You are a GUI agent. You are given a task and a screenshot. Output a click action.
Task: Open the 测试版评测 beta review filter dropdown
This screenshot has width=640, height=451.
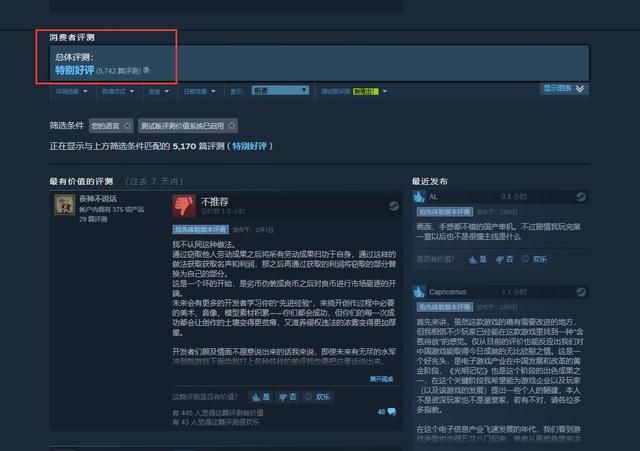click(353, 91)
